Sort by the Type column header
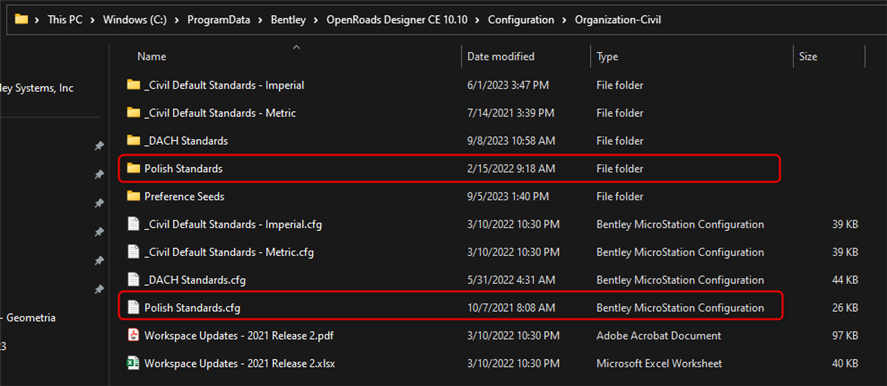 [607, 57]
